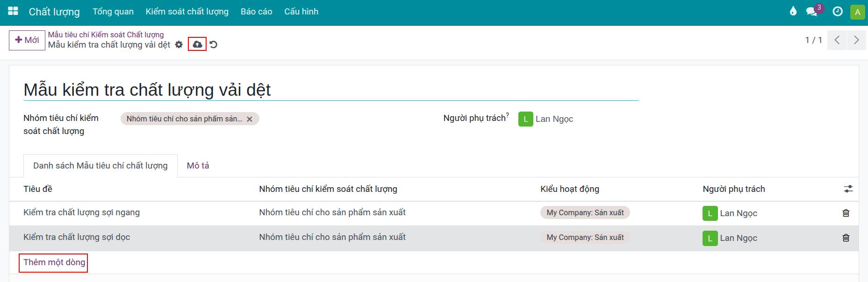This screenshot has width=868, height=282.
Task: Click Thêm một dòng link
Action: point(54,262)
